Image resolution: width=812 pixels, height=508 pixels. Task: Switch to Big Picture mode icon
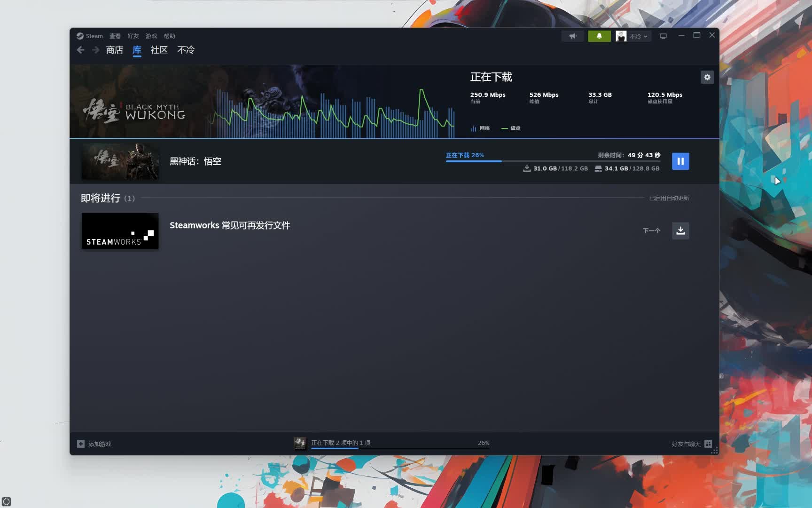663,36
